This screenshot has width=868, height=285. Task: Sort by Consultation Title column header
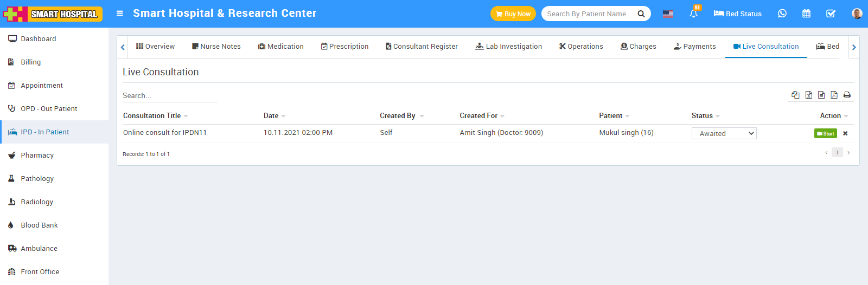(152, 116)
